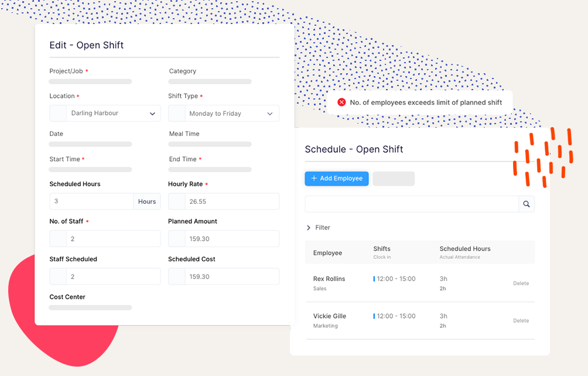588x376 pixels.
Task: Delete Rex Rollins from schedule
Action: 521,283
